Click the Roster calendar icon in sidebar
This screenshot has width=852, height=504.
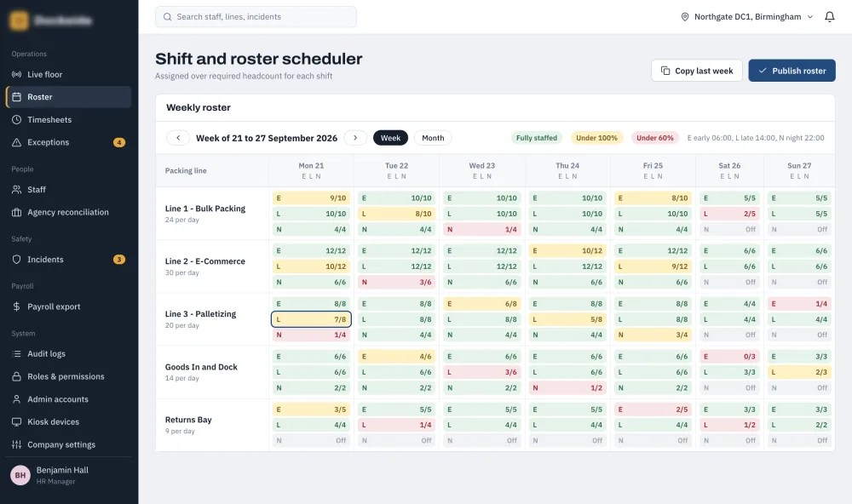(x=17, y=97)
